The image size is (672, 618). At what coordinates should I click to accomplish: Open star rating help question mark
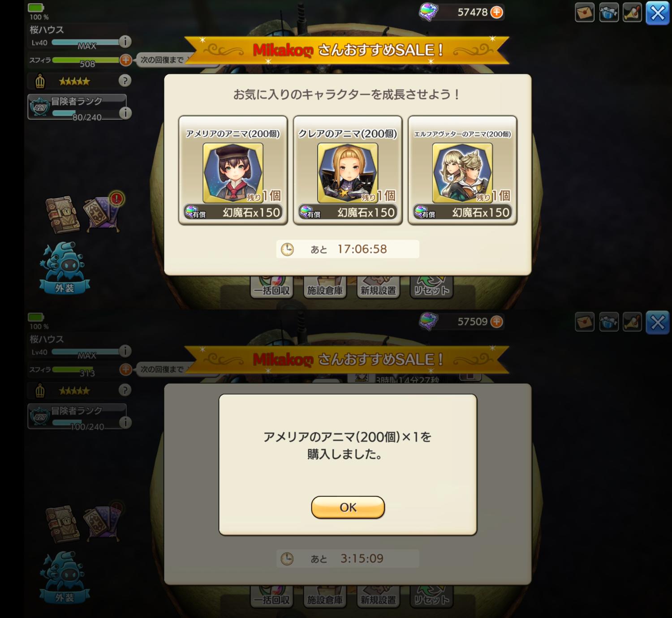tap(125, 81)
